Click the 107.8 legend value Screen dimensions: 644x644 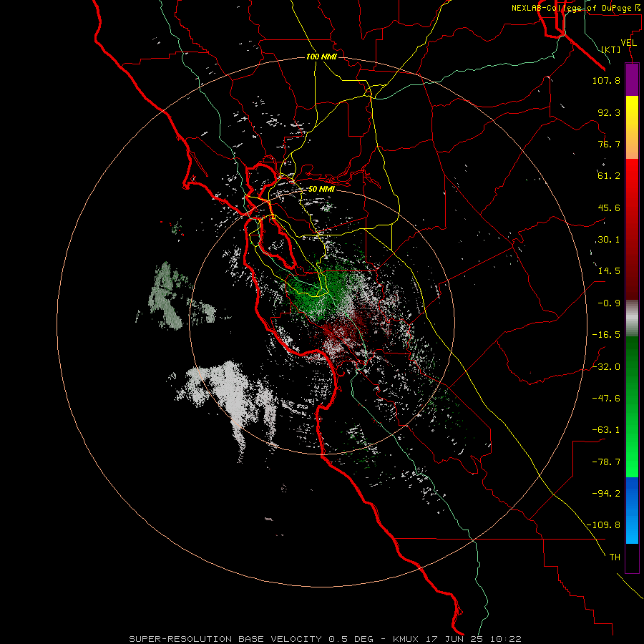point(606,80)
